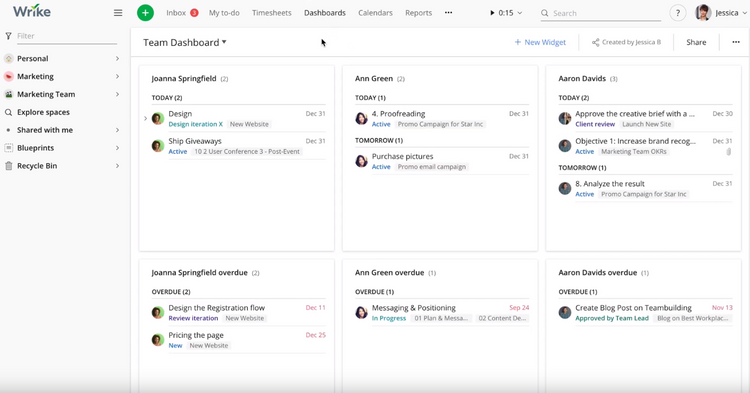
Task: Expand the Blueprints chevron
Action: click(117, 148)
